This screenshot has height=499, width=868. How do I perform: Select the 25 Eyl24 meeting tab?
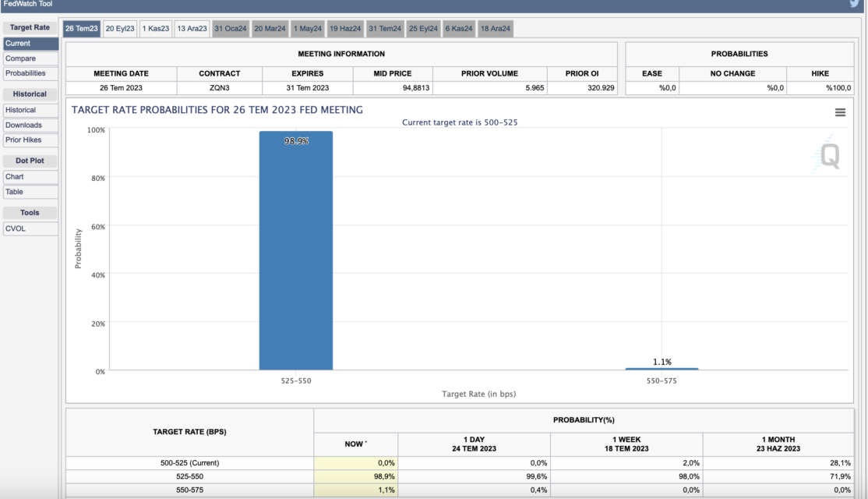click(x=424, y=29)
